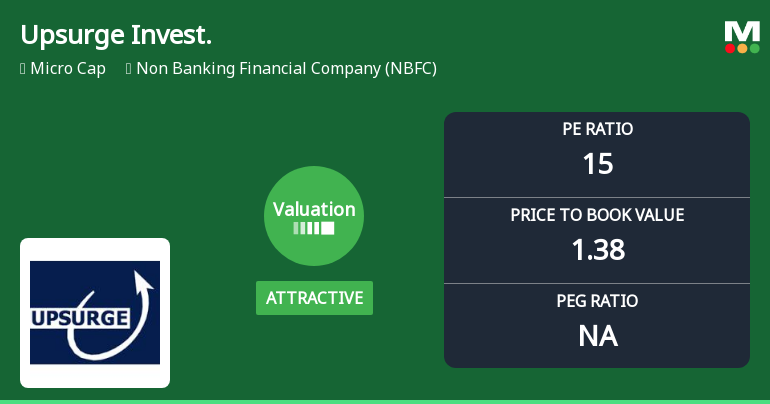Viewport: 770px width, 404px height.
Task: Click the small icon before Micro Cap
Action: click(x=23, y=69)
